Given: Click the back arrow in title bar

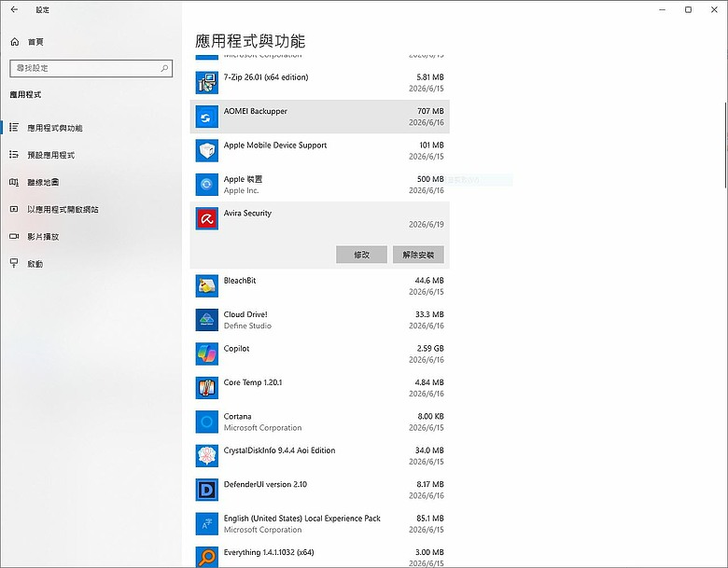Looking at the screenshot, I should pos(14,9).
